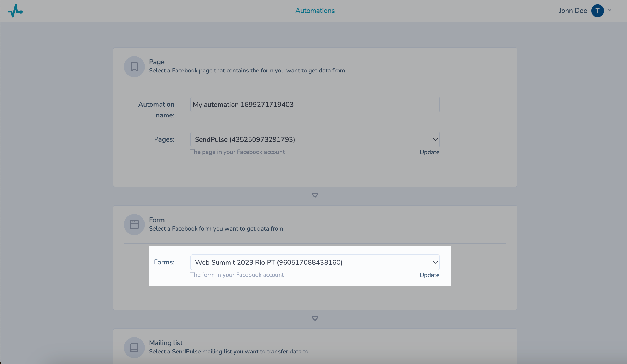This screenshot has width=627, height=364.
Task: Click Update link under Forms dropdown
Action: (x=429, y=275)
